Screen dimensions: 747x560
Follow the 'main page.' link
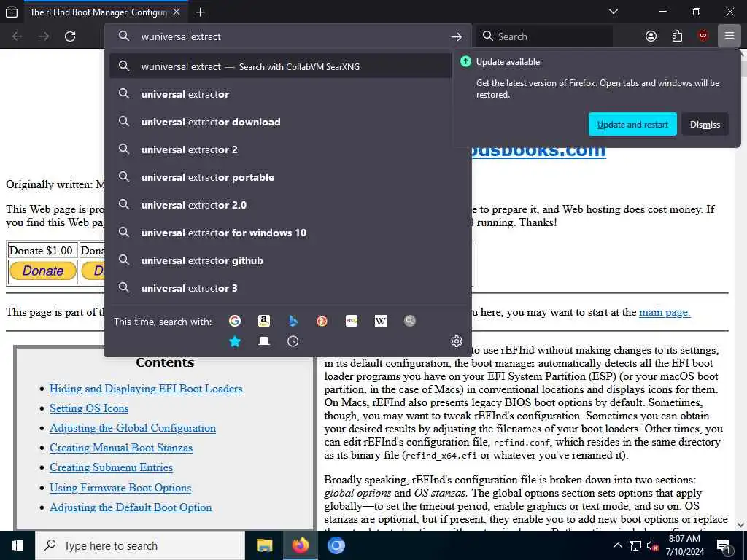click(664, 312)
